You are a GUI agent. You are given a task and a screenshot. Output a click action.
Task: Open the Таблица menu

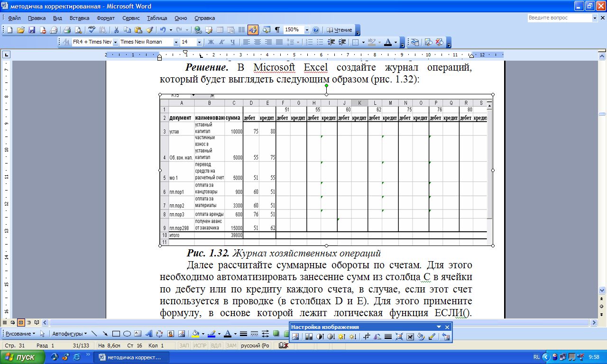157,18
